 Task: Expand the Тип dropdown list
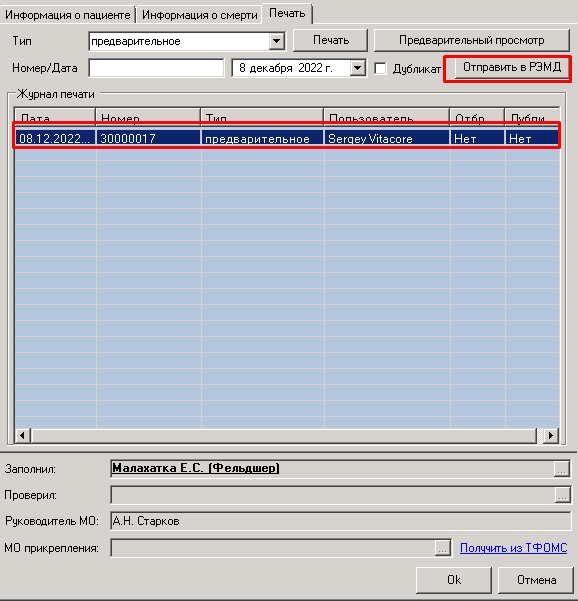276,41
